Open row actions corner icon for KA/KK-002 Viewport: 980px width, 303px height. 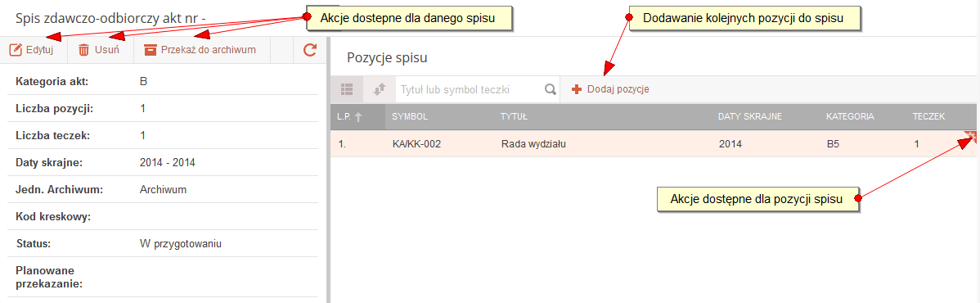(971, 137)
